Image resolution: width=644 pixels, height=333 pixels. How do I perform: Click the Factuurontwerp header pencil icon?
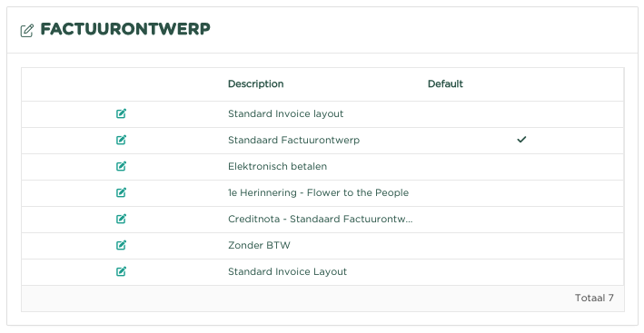27,31
